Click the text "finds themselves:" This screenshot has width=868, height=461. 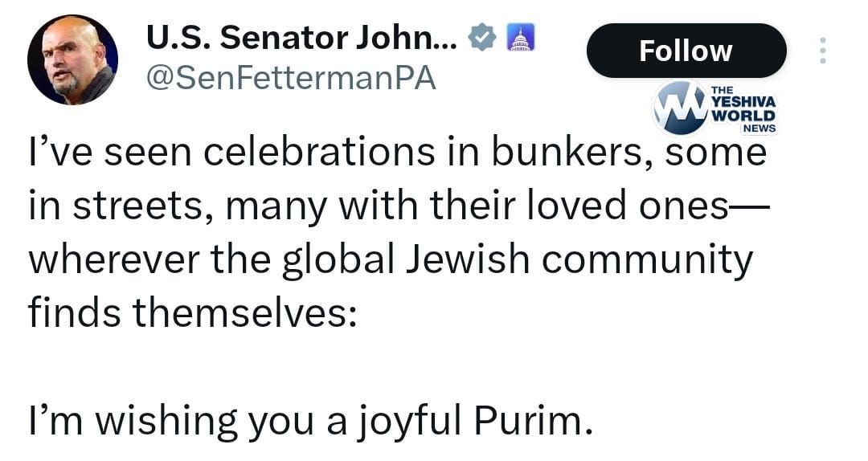[193, 311]
